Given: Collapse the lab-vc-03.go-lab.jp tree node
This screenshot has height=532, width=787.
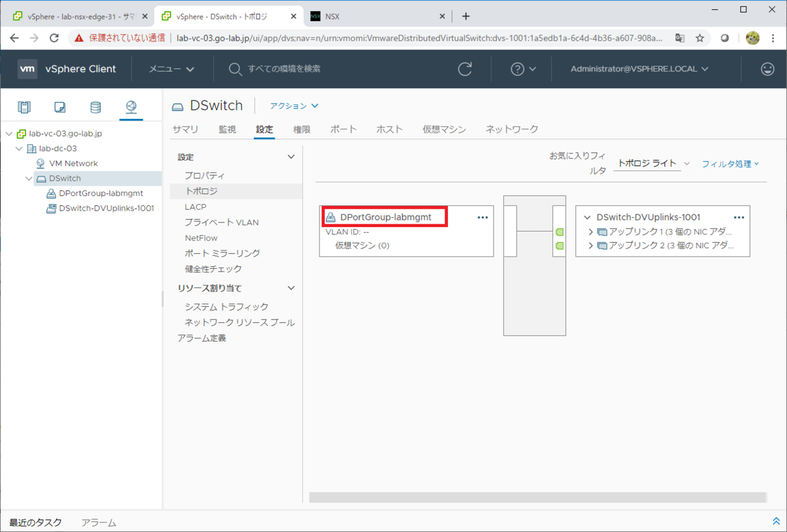Looking at the screenshot, I should coord(9,134).
